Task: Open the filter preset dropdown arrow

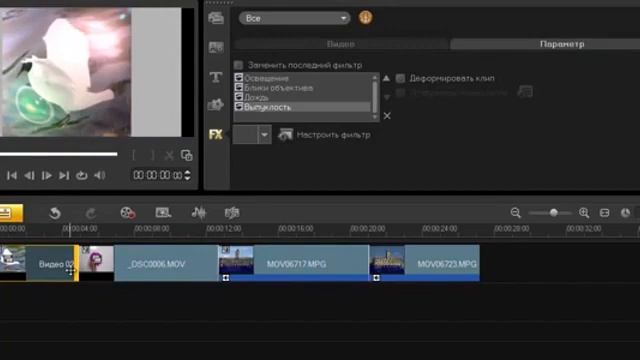Action: coord(264,135)
